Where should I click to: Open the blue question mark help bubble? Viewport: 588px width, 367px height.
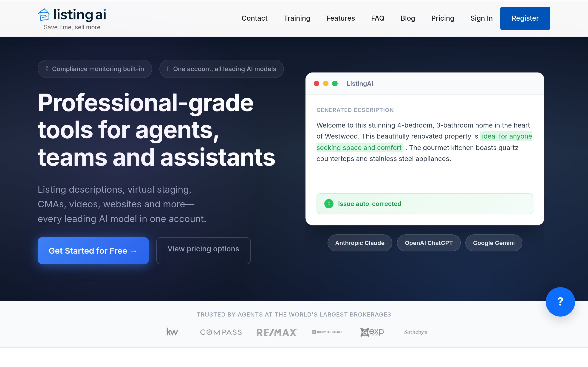(x=560, y=302)
